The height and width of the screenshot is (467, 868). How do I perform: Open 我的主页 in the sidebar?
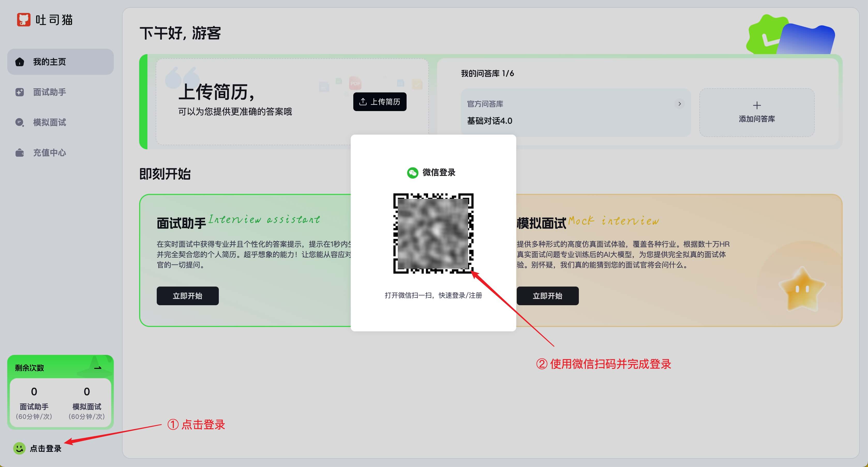pos(60,62)
